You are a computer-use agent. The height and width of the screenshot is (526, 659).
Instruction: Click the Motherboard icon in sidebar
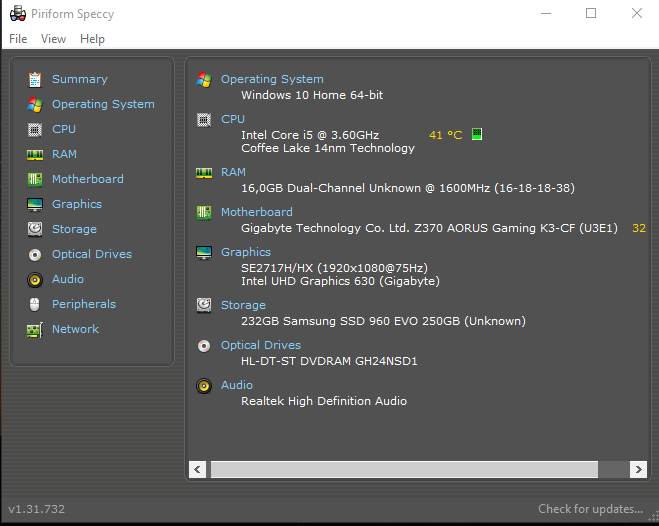click(x=35, y=180)
